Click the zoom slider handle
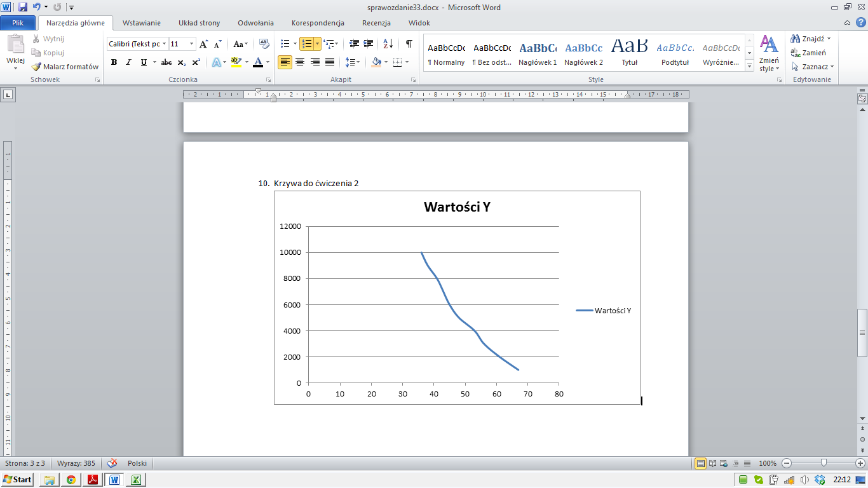The width and height of the screenshot is (868, 488). [824, 463]
